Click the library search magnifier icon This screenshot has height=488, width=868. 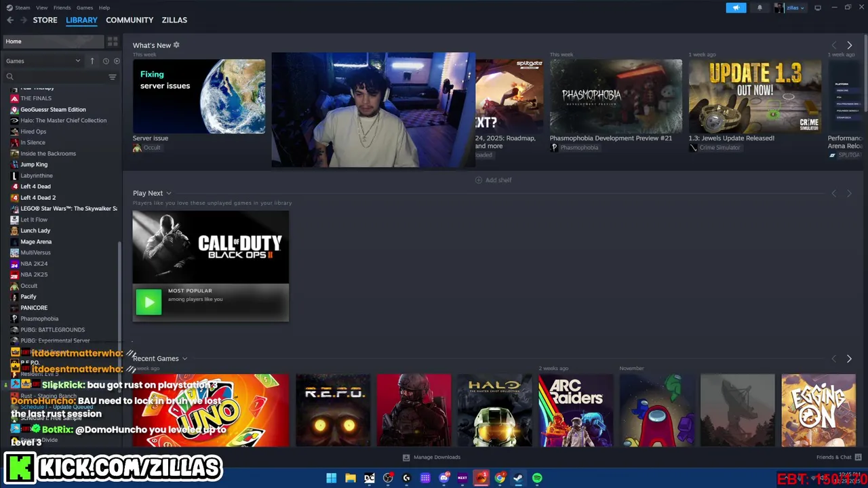pos(9,77)
